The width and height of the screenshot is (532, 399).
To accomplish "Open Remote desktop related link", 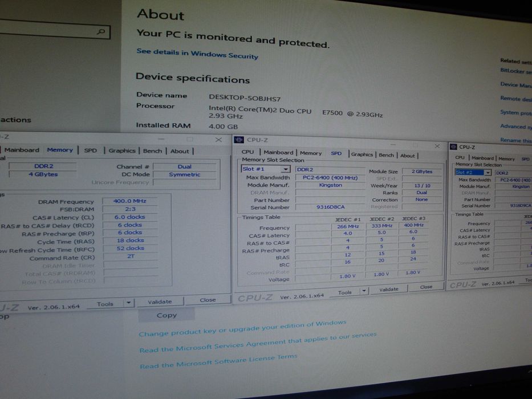I will pos(515,99).
